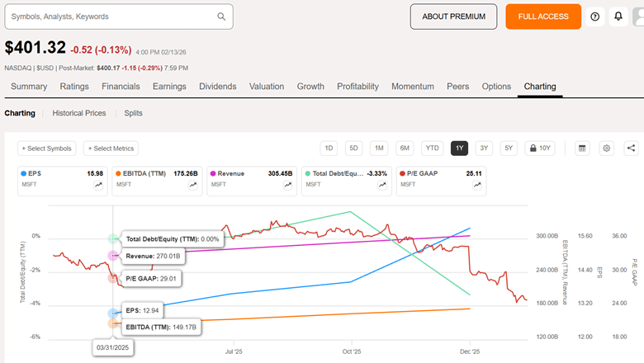
Task: Select the 1D time range
Action: pos(329,148)
